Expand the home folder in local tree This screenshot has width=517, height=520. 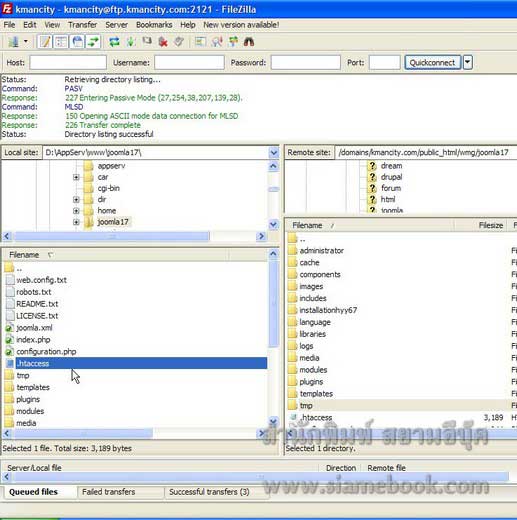[x=76, y=211]
